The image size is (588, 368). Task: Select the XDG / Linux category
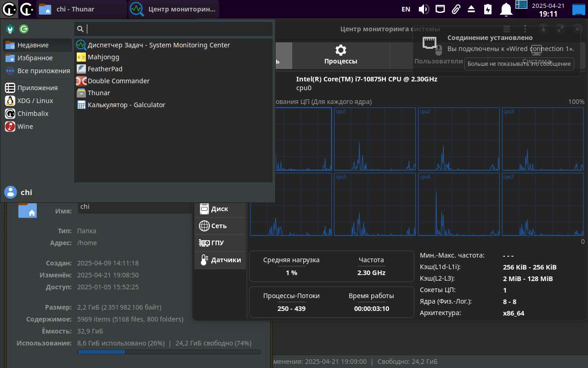pyautogui.click(x=38, y=101)
